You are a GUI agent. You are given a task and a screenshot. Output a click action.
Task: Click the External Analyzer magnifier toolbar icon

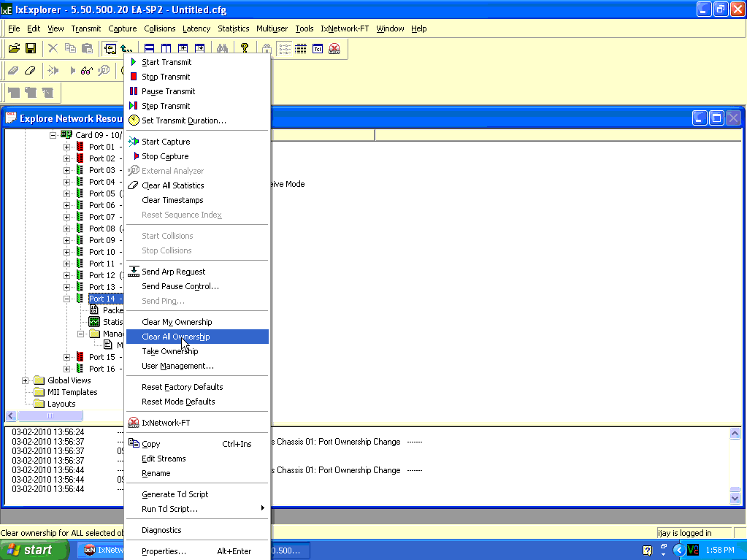point(104,71)
